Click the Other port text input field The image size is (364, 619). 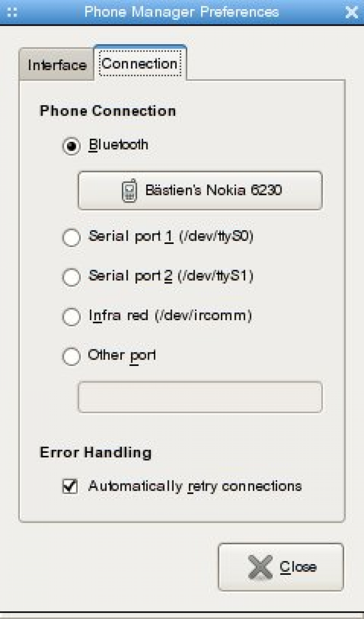pos(200,397)
